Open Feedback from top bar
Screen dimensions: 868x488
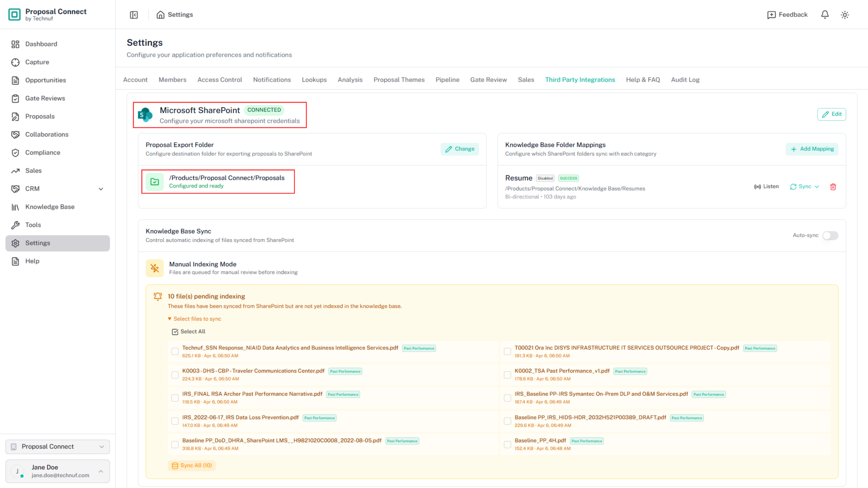click(787, 15)
